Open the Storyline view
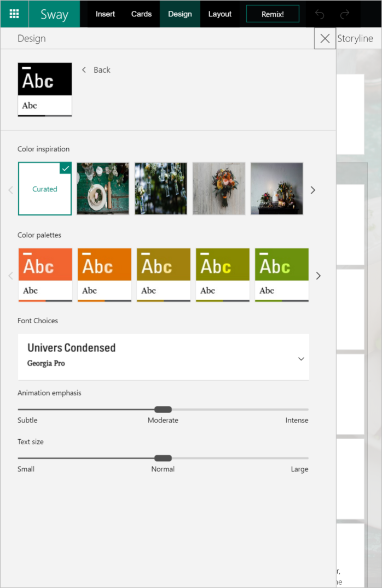 355,38
